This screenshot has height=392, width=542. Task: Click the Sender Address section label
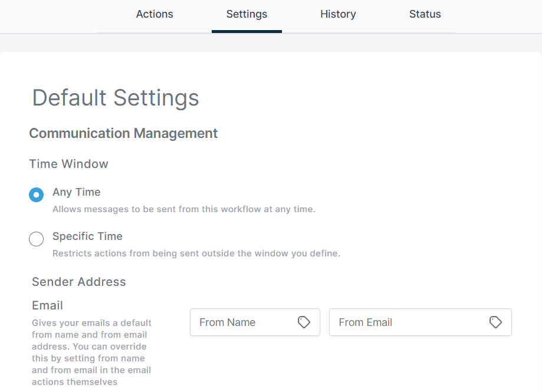tap(79, 282)
